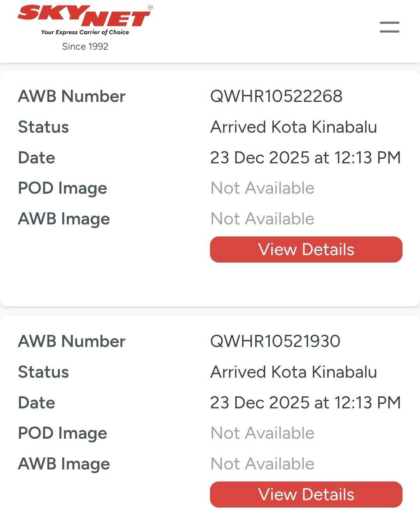Click the "AWB Image" label in second card
Viewport: 420px width, 513px height.
click(64, 464)
